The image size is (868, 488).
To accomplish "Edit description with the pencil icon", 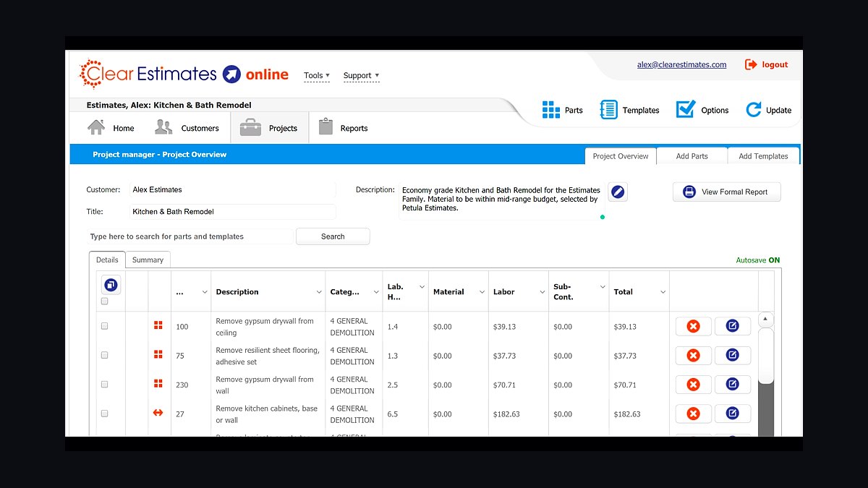I will click(x=618, y=192).
